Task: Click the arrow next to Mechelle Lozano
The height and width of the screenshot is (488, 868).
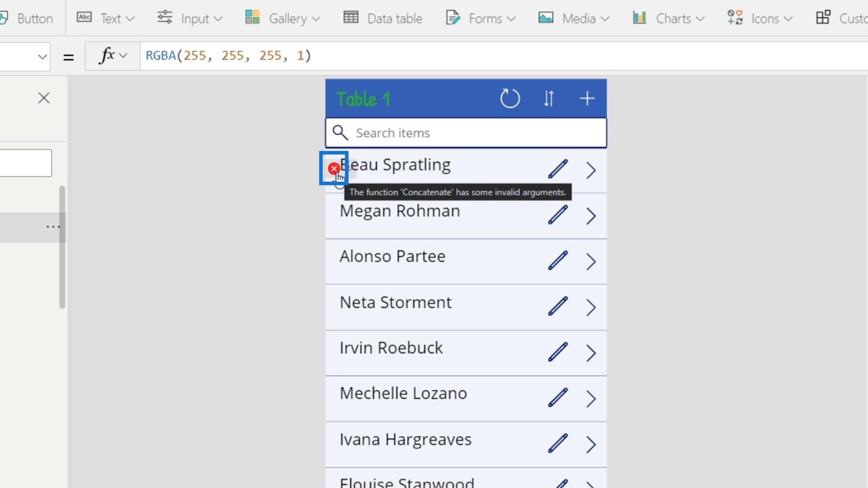Action: pyautogui.click(x=591, y=399)
